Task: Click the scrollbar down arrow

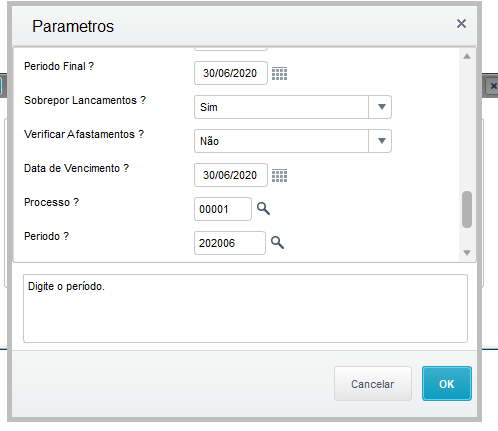Action: [x=467, y=253]
